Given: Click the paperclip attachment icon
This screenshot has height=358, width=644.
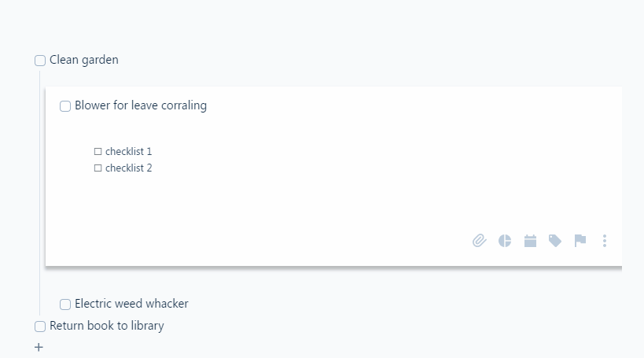Looking at the screenshot, I should pyautogui.click(x=480, y=241).
